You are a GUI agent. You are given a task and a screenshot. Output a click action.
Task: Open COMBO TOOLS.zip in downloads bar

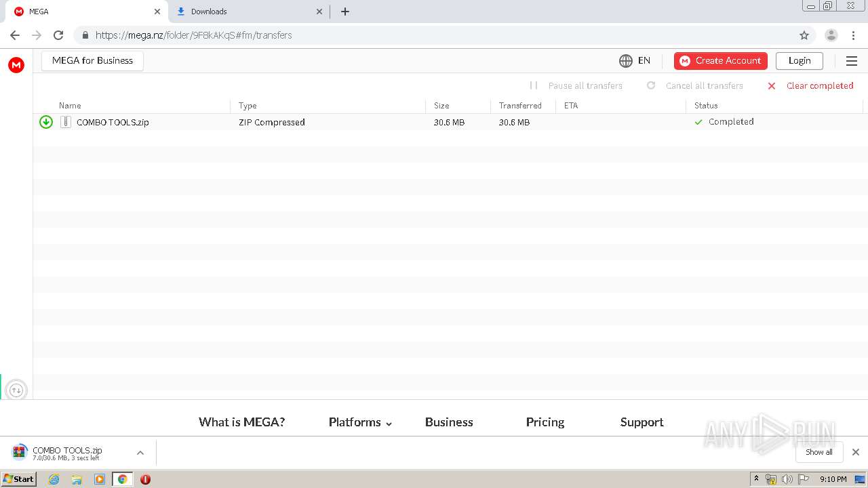coord(67,453)
